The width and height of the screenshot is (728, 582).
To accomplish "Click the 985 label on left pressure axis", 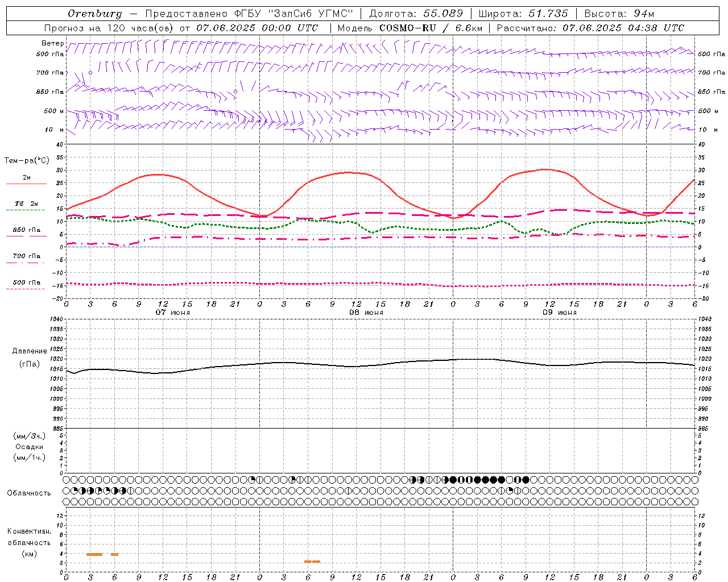I will click(57, 429).
